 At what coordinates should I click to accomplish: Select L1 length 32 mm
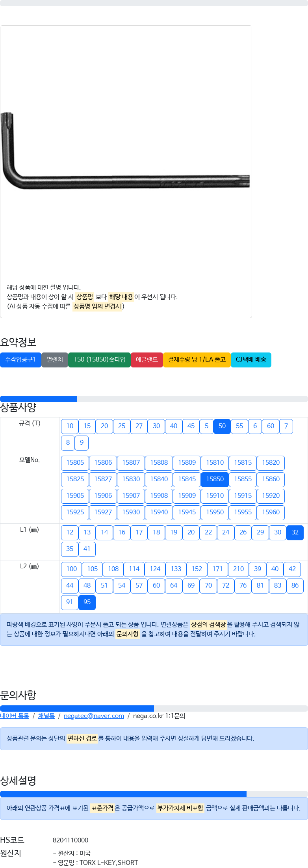(295, 532)
